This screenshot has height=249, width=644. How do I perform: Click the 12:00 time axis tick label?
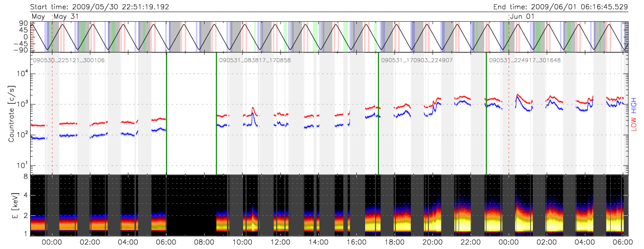pyautogui.click(x=280, y=242)
